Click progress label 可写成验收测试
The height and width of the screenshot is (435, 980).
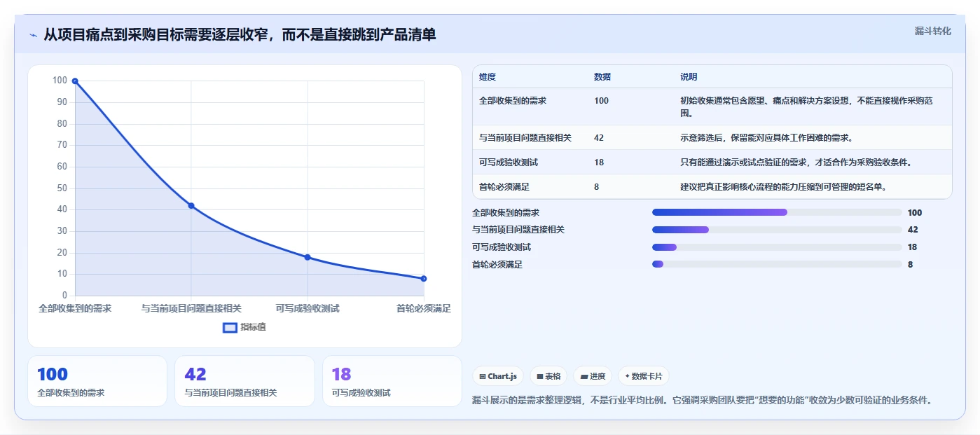(502, 247)
